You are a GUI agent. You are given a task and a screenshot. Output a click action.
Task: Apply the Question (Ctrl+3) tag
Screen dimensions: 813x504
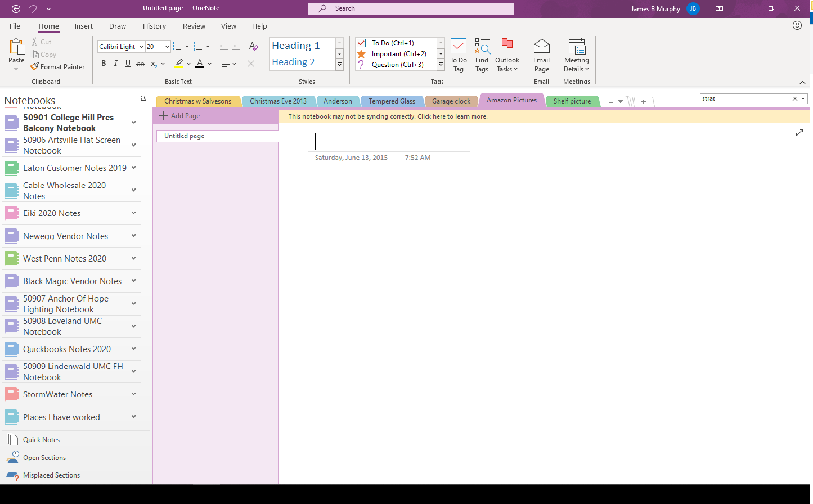pyautogui.click(x=361, y=65)
